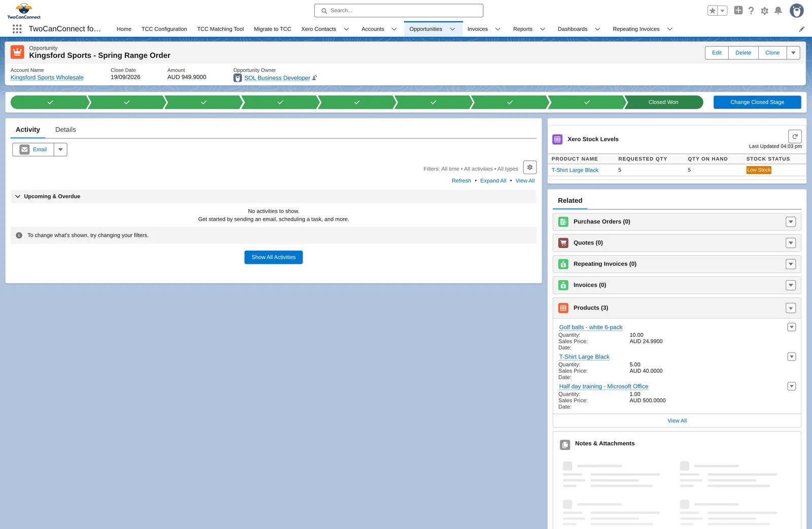Collapse the Upcoming & Overdue section
This screenshot has width=812, height=529.
tap(18, 196)
